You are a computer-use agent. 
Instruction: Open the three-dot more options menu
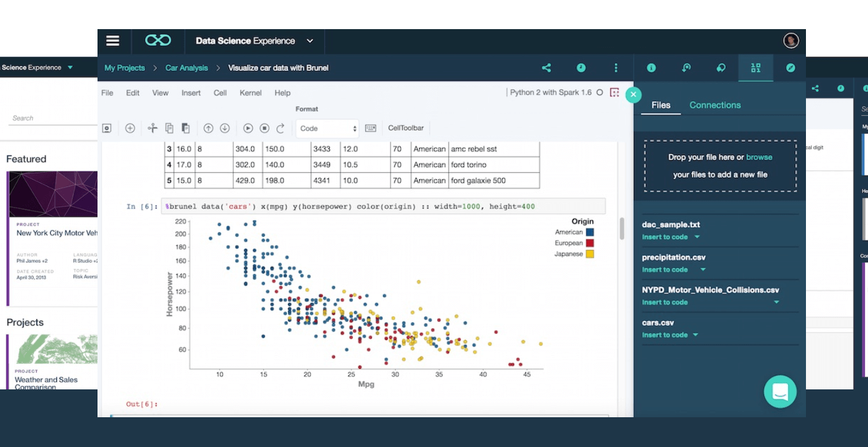(616, 68)
